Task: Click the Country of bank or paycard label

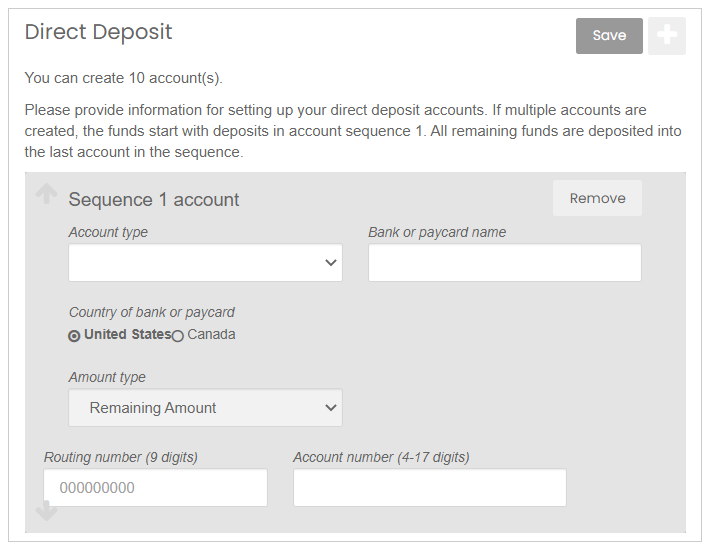Action: [x=151, y=313]
